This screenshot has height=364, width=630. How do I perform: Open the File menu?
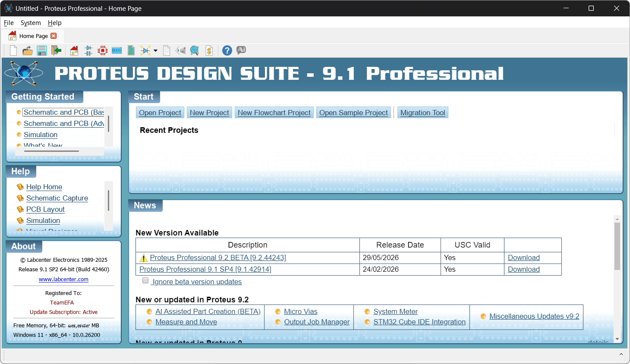click(9, 22)
